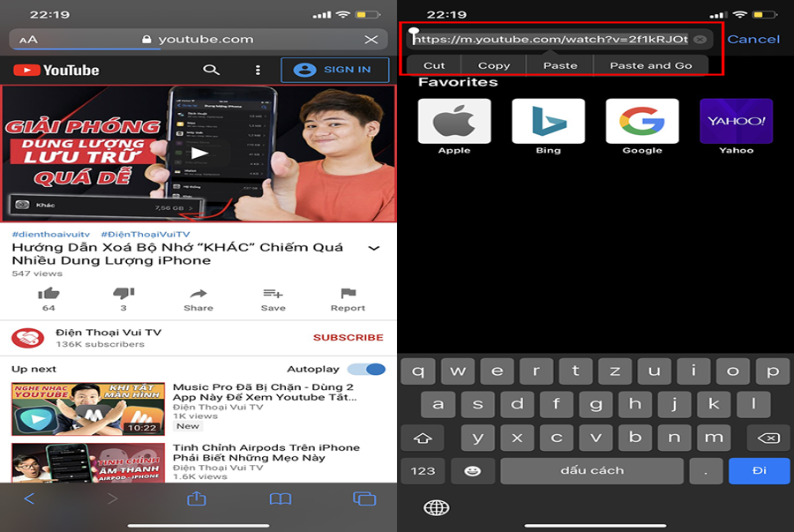Open Safari share sheet icon
This screenshot has width=794, height=532.
point(197,498)
